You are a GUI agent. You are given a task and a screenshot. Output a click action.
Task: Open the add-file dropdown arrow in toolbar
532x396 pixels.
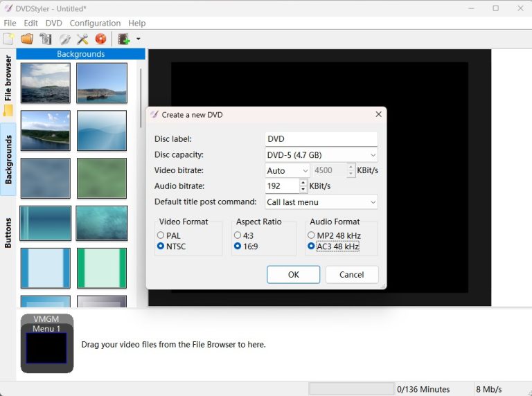tap(138, 39)
